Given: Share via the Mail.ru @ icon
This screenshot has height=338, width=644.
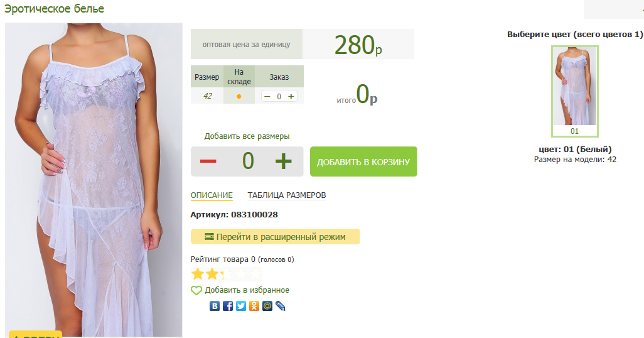Looking at the screenshot, I should coord(267,306).
